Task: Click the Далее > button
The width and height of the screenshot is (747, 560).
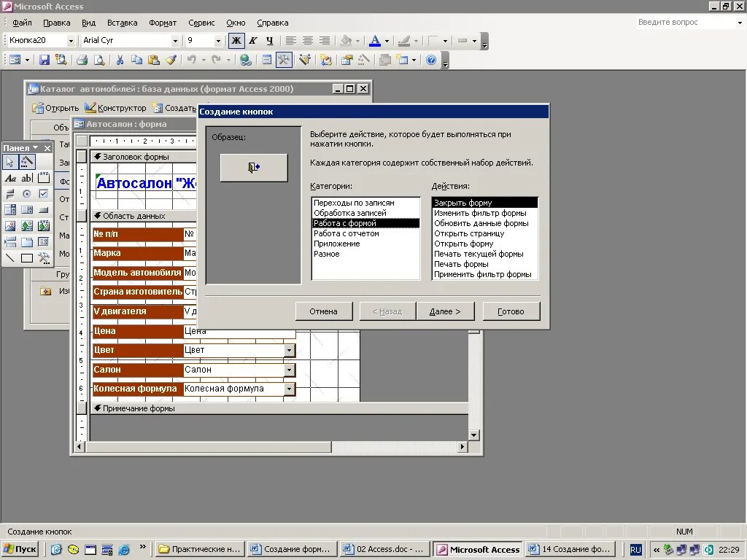Action: (x=445, y=311)
